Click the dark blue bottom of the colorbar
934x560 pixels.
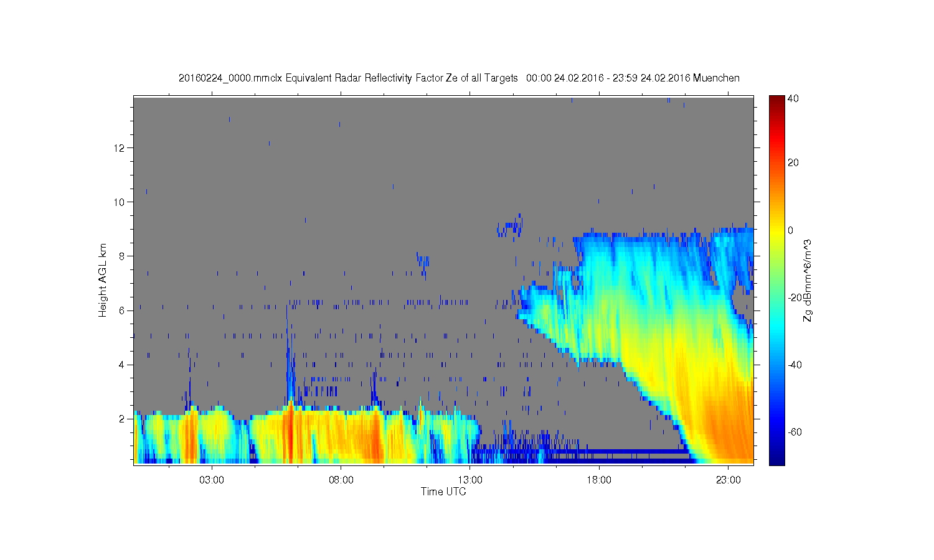776,459
